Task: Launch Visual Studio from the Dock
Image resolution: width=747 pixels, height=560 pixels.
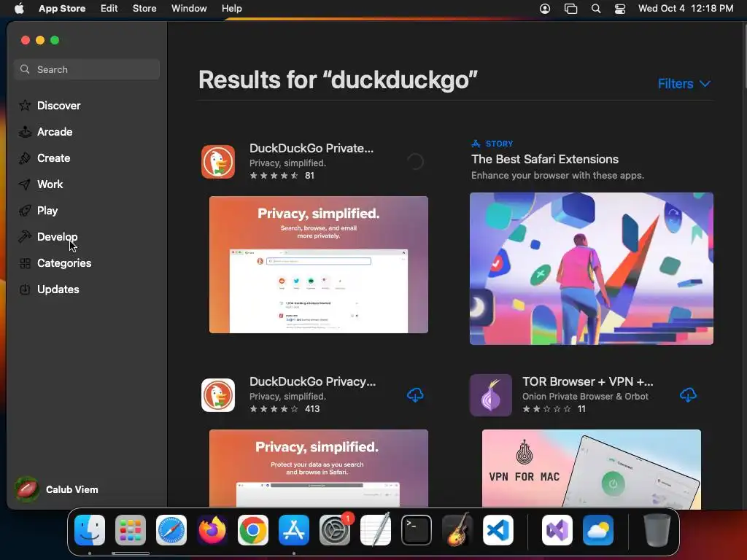Action: pos(557,530)
